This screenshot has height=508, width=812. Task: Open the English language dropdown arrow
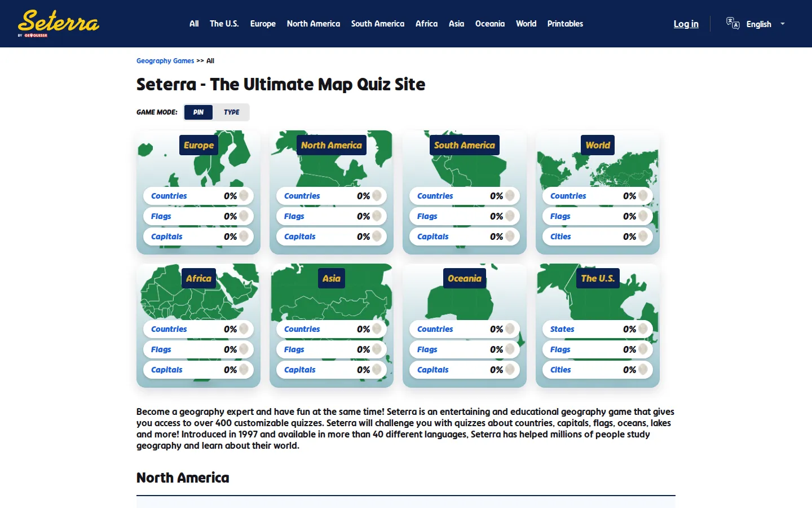[782, 24]
